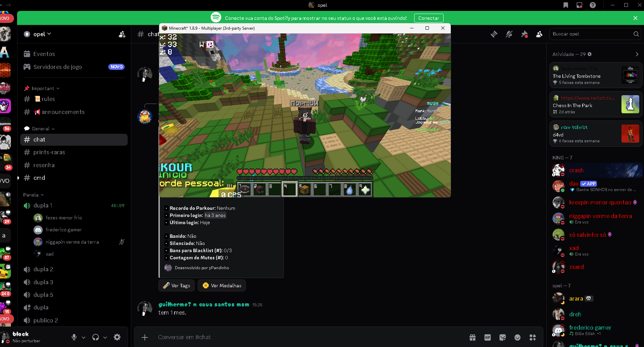This screenshot has height=347, width=644.
Task: Collapse the Important category
Action: pos(42,88)
